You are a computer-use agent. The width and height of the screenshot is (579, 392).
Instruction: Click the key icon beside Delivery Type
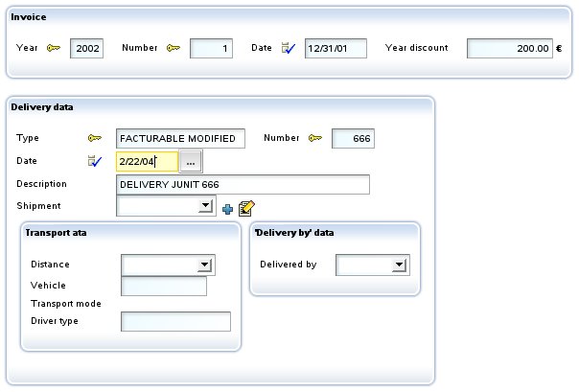pos(95,138)
